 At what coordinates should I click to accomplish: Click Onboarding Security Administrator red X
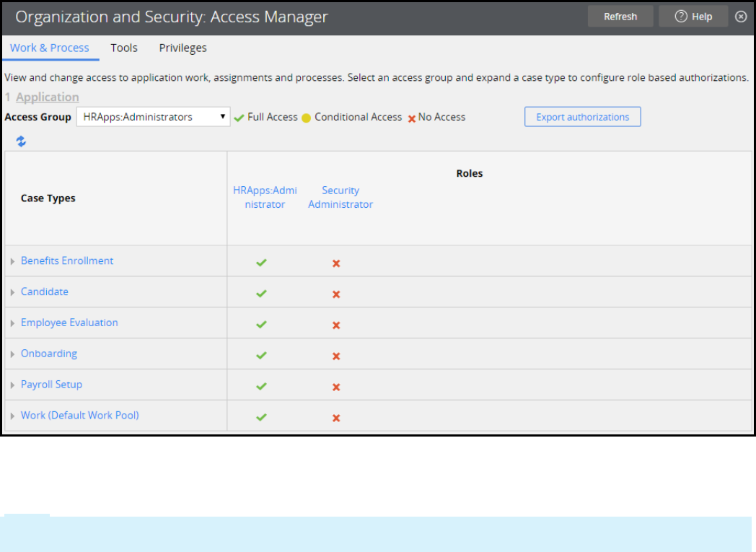pos(336,356)
